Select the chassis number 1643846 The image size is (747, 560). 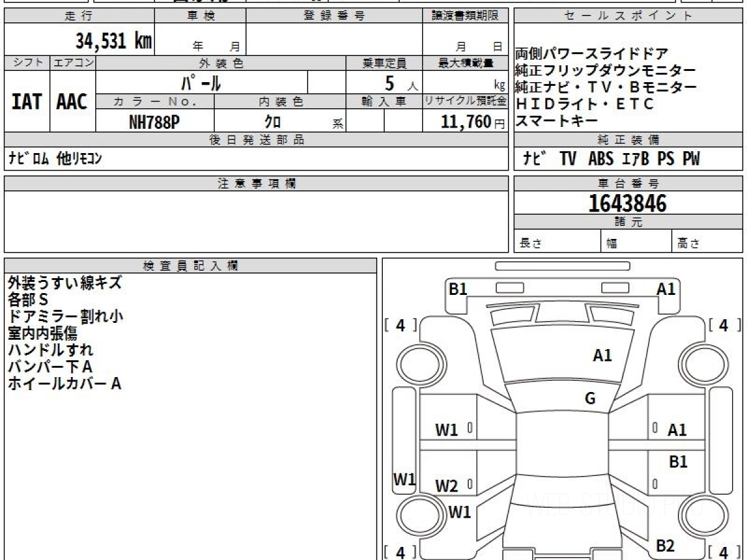627,203
